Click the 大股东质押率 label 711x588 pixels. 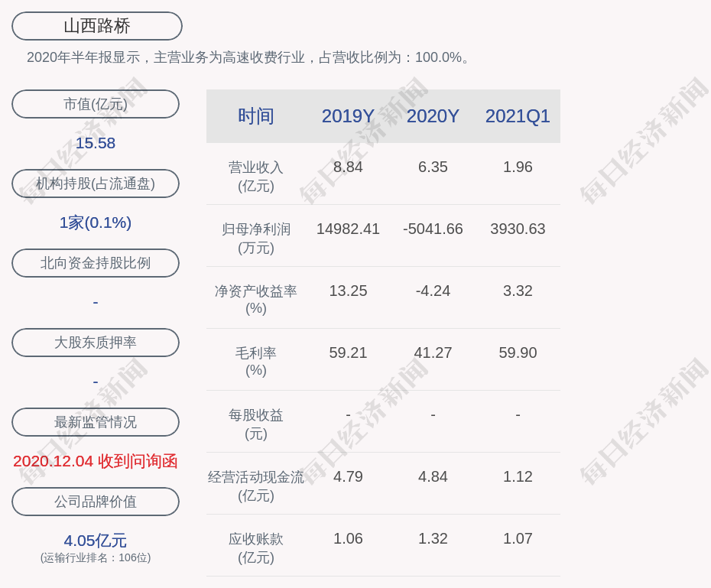95,343
